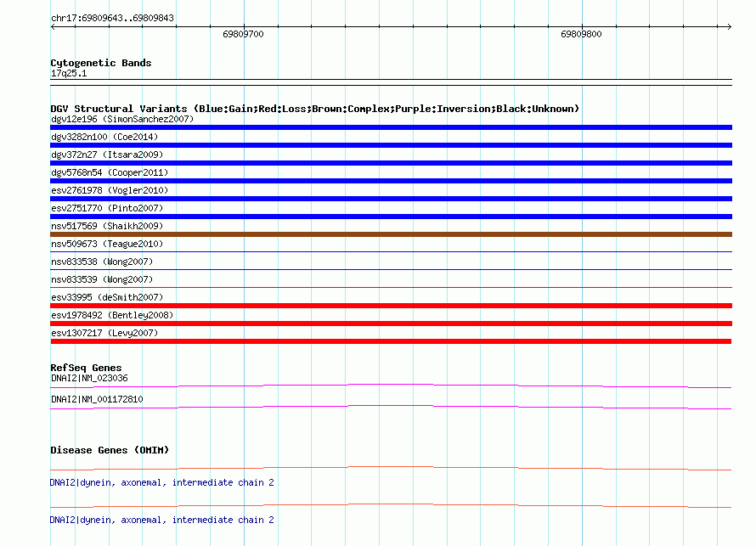Select the DGV Structural Variants track title

315,109
